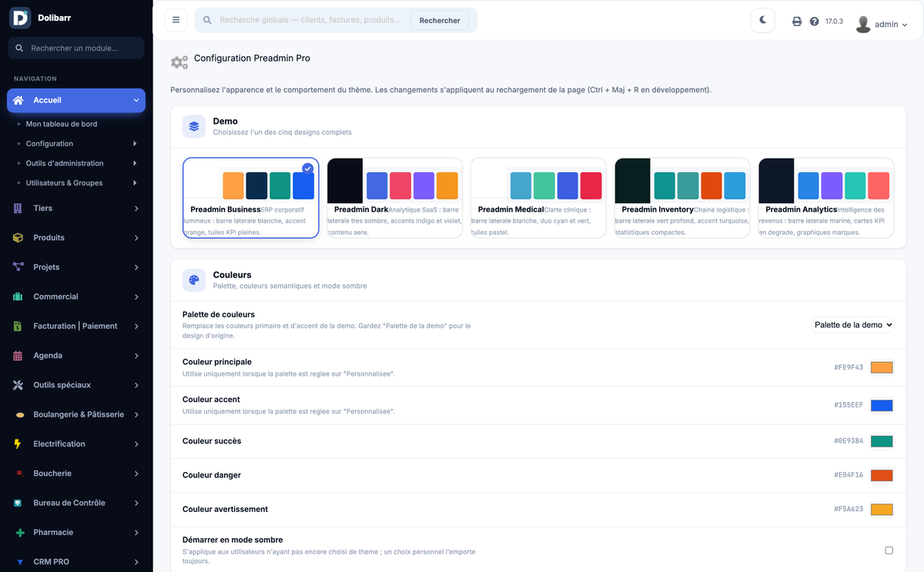Expand the Projets menu chevron
924x572 pixels.
[136, 268]
